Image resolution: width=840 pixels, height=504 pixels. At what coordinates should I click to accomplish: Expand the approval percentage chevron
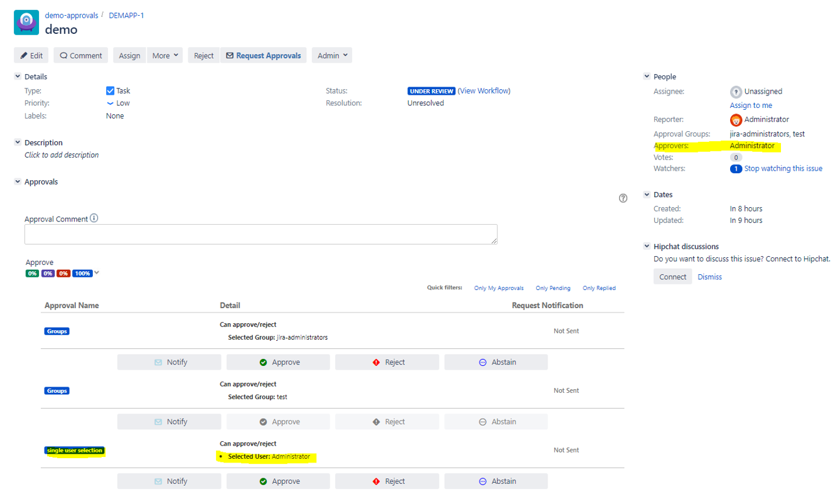97,273
